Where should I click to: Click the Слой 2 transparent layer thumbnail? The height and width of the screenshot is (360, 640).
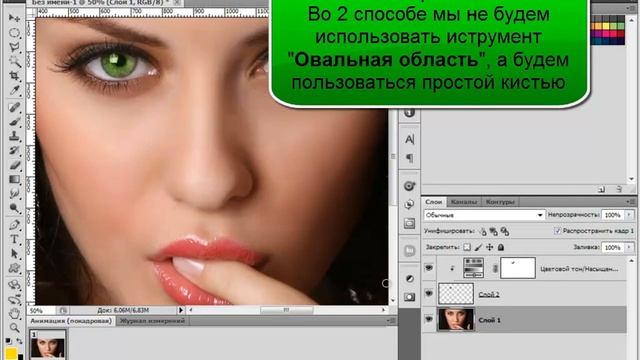tap(456, 293)
